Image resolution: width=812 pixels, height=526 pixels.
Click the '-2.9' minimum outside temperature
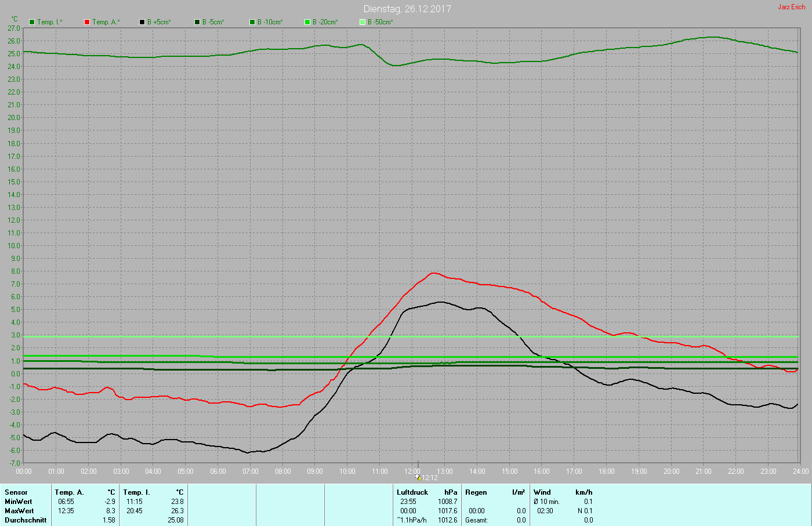[x=110, y=502]
